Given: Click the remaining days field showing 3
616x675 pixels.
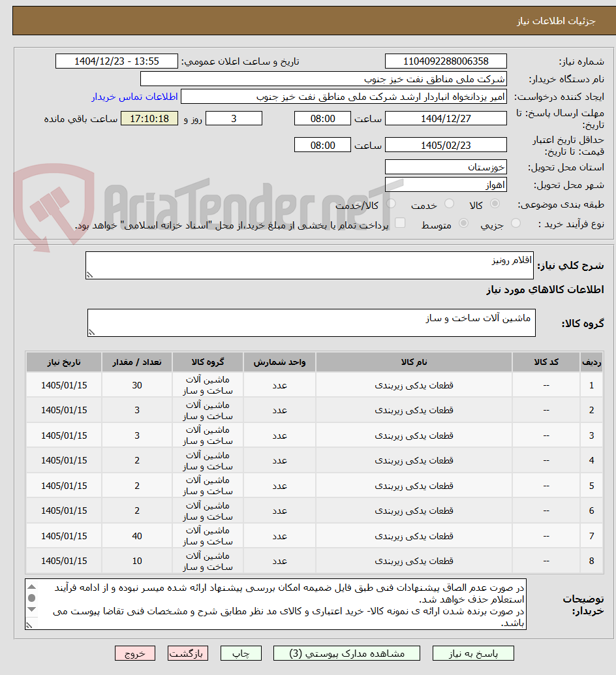Looking at the screenshot, I should 234,118.
